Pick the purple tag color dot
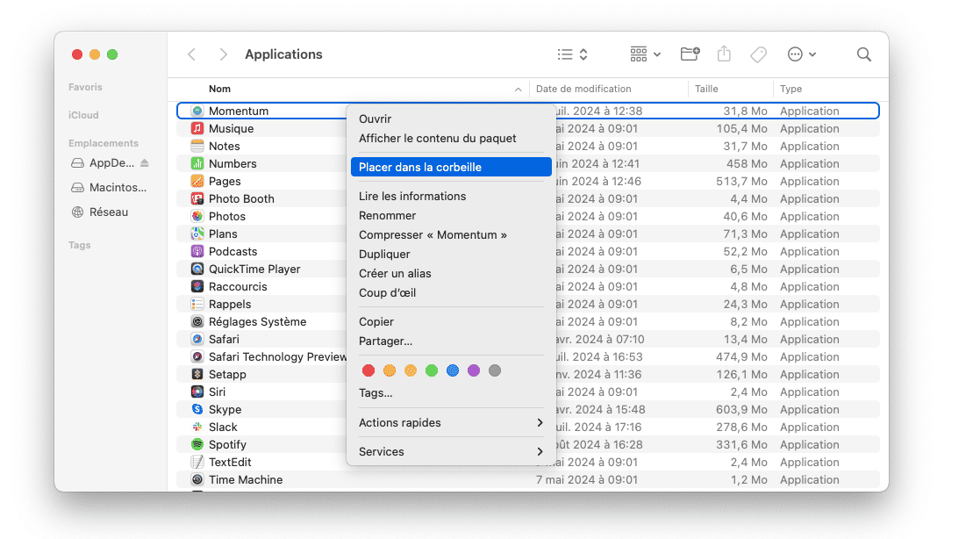This screenshot has width=980, height=539. pos(474,370)
